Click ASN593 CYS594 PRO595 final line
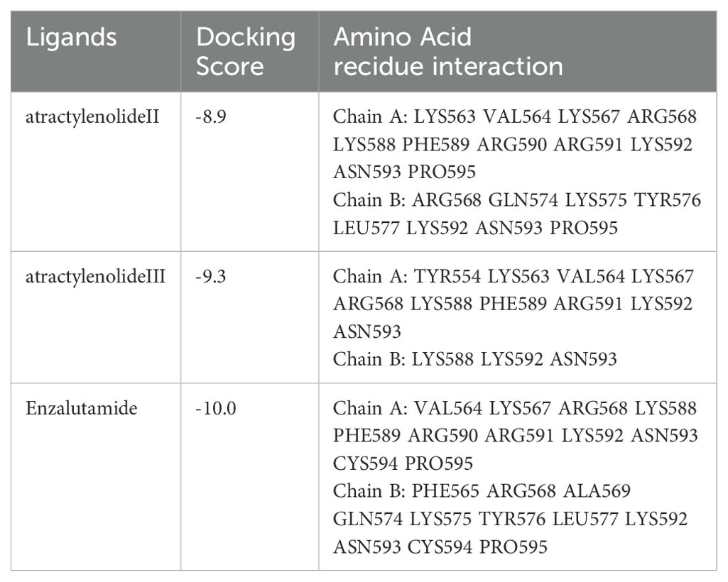This screenshot has width=728, height=582. click(x=440, y=547)
